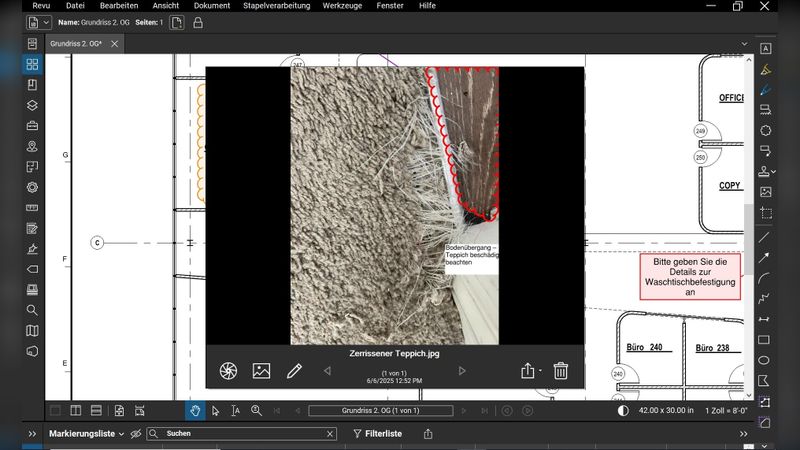Click the gallery image icon in photo viewer

261,371
